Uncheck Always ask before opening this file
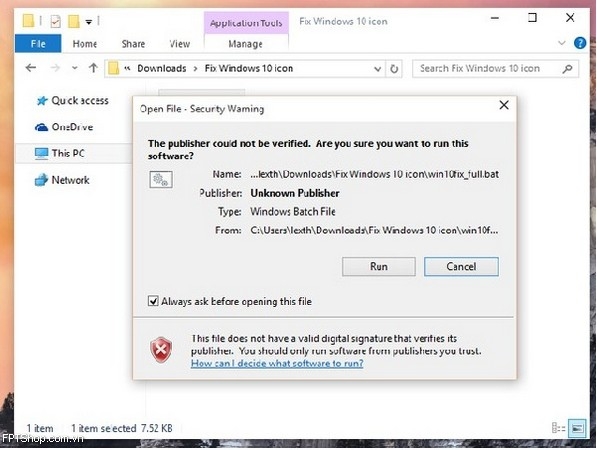 coord(153,302)
